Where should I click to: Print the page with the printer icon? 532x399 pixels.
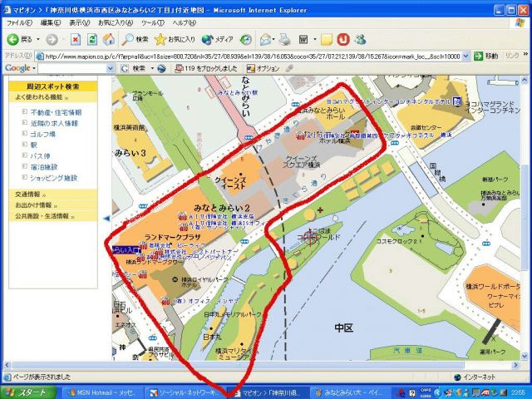[285, 40]
